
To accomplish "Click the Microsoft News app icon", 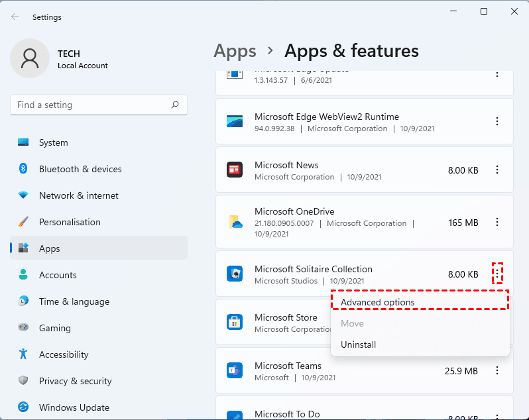I will (x=235, y=170).
